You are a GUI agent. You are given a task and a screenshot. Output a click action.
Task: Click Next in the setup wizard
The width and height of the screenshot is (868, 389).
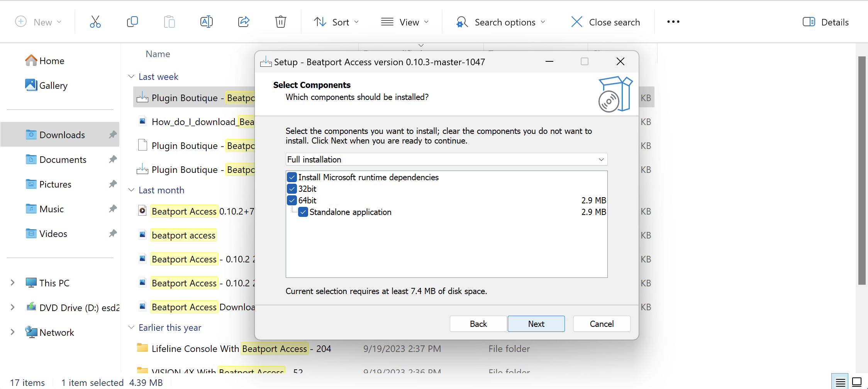(536, 324)
